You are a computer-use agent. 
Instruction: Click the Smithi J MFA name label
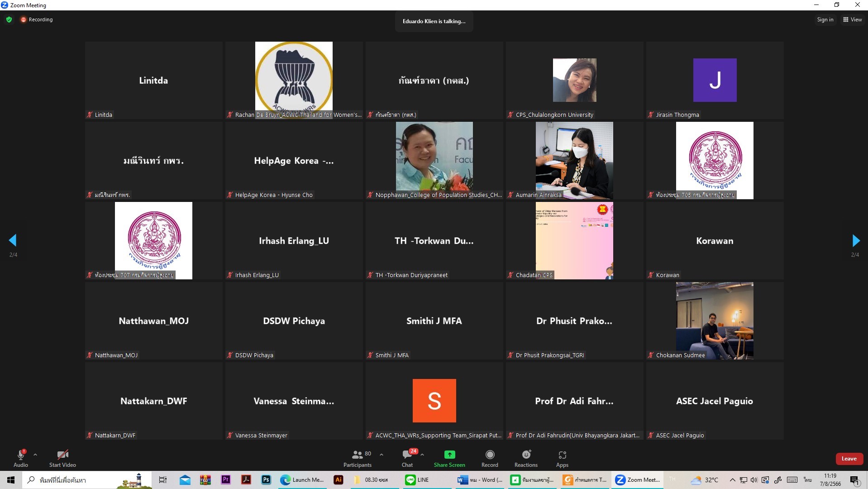point(392,355)
